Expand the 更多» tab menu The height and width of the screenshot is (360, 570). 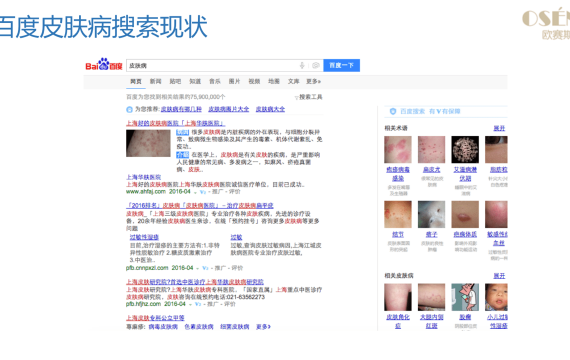[x=313, y=81]
